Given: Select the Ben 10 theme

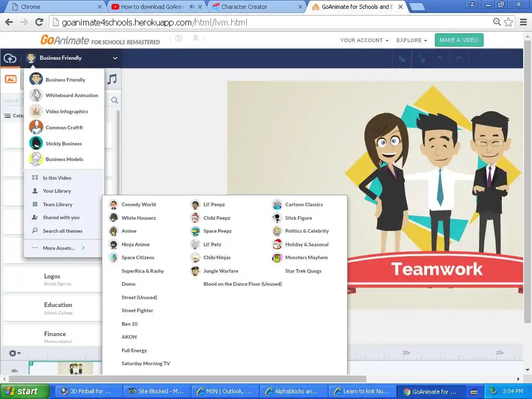Looking at the screenshot, I should [129, 324].
